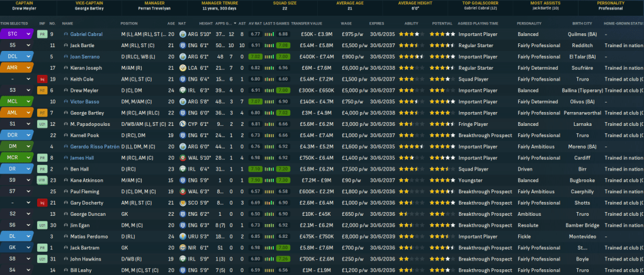Click the U21 icon next to Jim Egan
Viewport: 644px width, 275px height.
42,225
